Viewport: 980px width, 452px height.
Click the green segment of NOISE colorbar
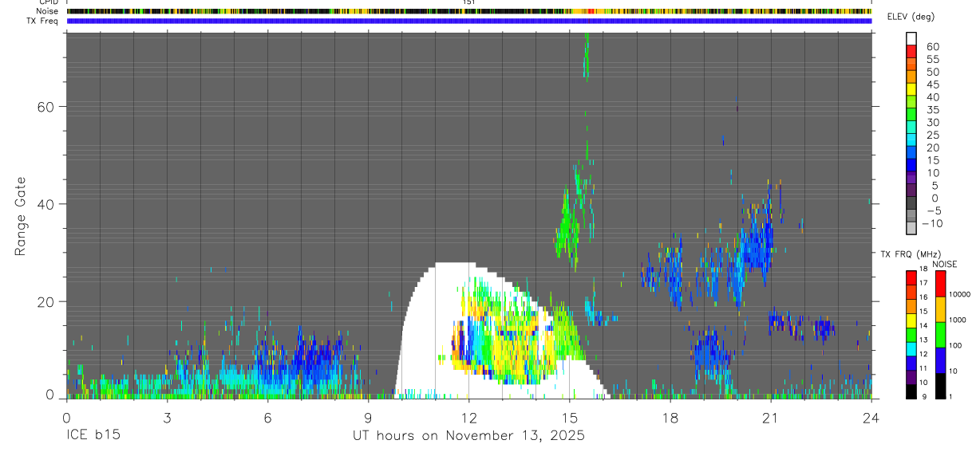[x=940, y=335]
